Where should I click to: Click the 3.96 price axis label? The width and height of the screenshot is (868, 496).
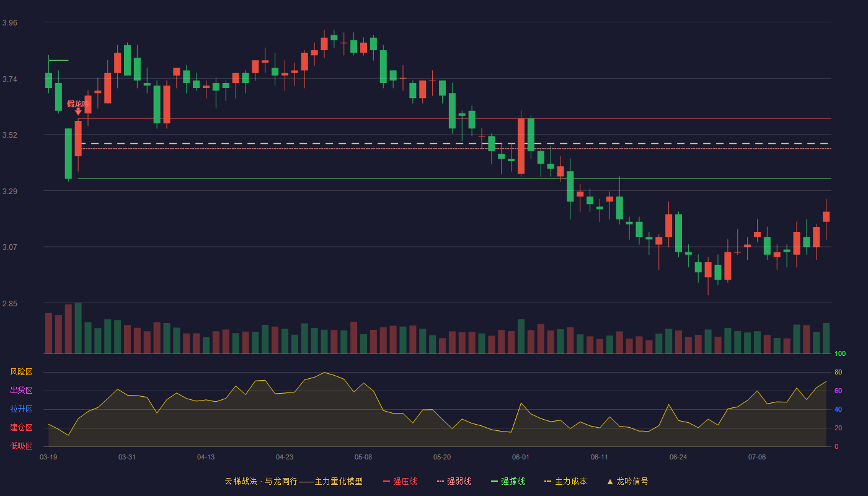click(10, 23)
